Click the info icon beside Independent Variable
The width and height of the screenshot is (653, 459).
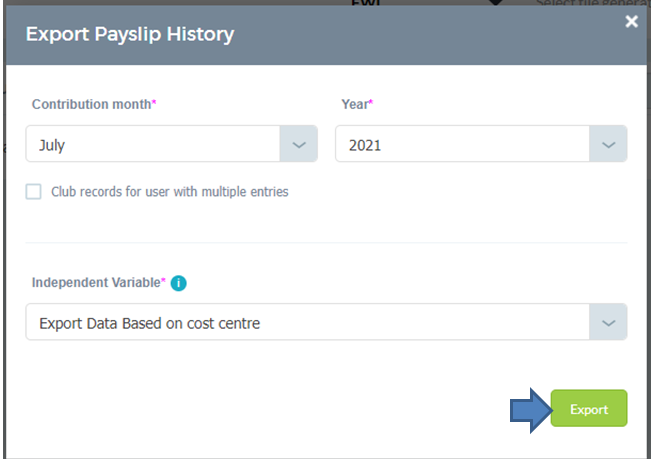coord(179,283)
